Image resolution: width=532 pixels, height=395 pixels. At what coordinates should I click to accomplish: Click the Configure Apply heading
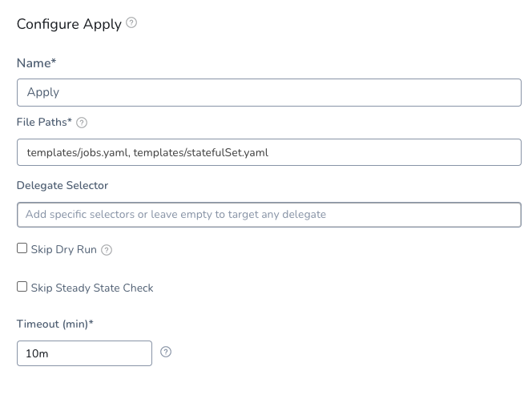click(x=69, y=24)
